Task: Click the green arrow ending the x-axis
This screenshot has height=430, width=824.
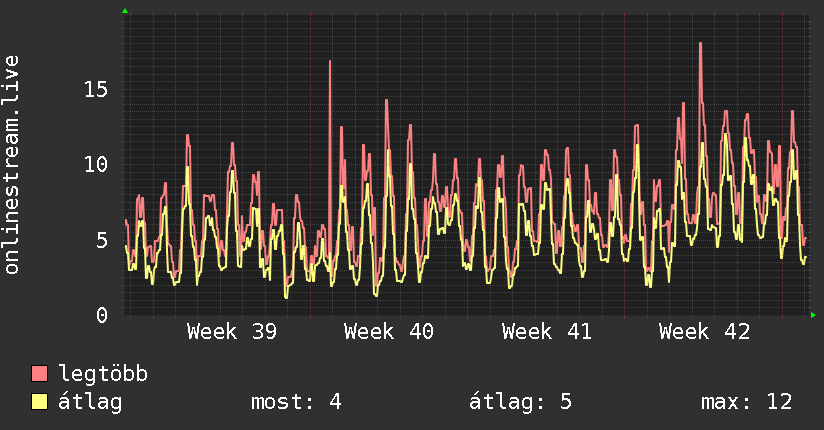Action: tap(813, 315)
